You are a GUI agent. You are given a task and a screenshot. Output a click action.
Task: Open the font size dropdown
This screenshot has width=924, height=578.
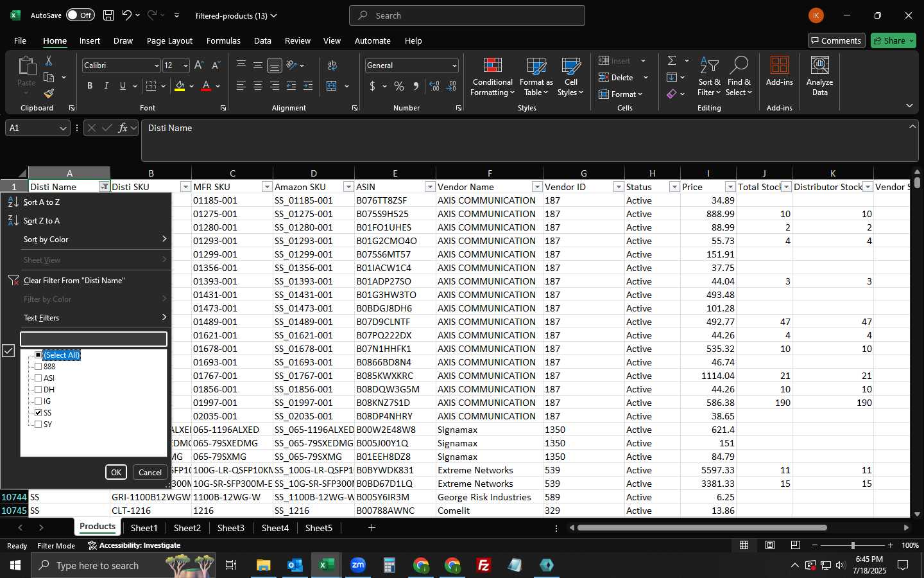[185, 66]
